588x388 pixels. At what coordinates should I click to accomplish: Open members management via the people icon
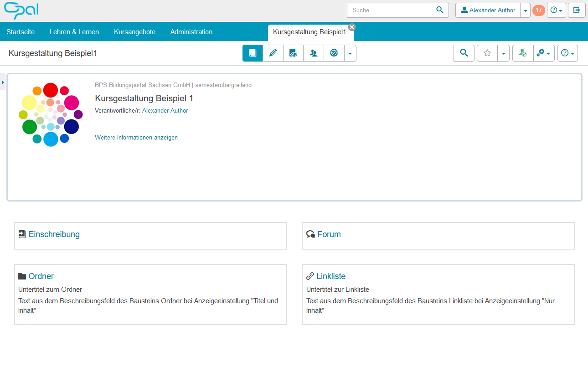[x=313, y=53]
